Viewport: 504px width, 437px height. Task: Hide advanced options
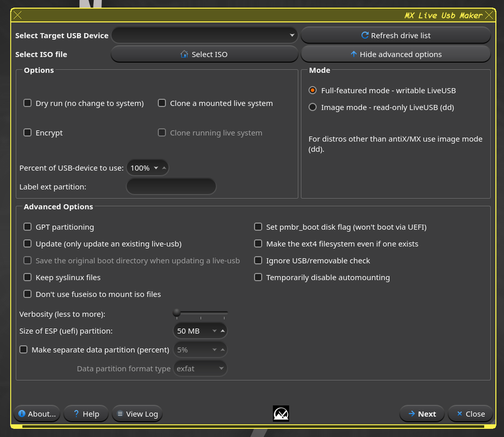point(396,54)
